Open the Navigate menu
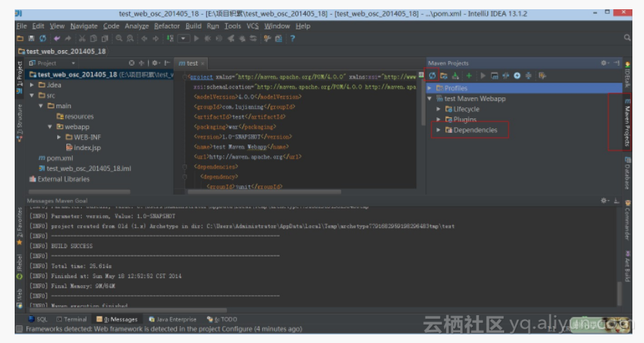This screenshot has height=343, width=644. click(84, 26)
